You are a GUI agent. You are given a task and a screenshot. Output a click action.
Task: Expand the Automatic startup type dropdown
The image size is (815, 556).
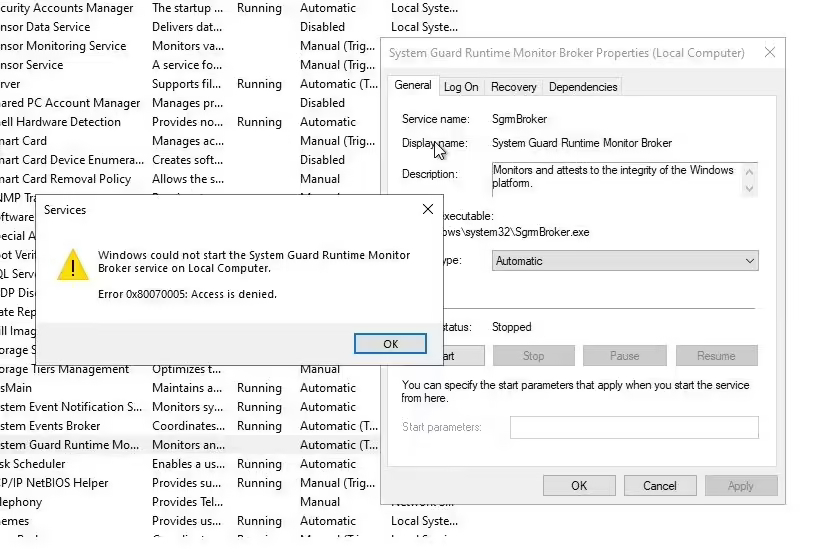(625, 261)
